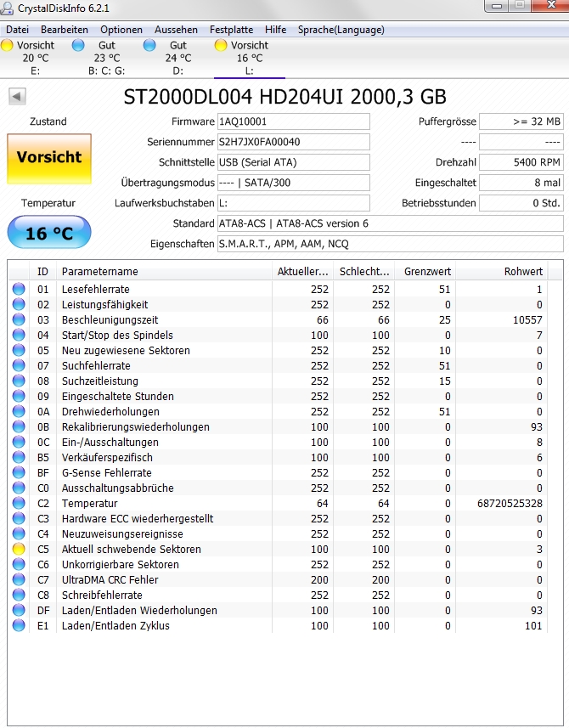Click the status icon for Suchzeitleistung

point(19,381)
